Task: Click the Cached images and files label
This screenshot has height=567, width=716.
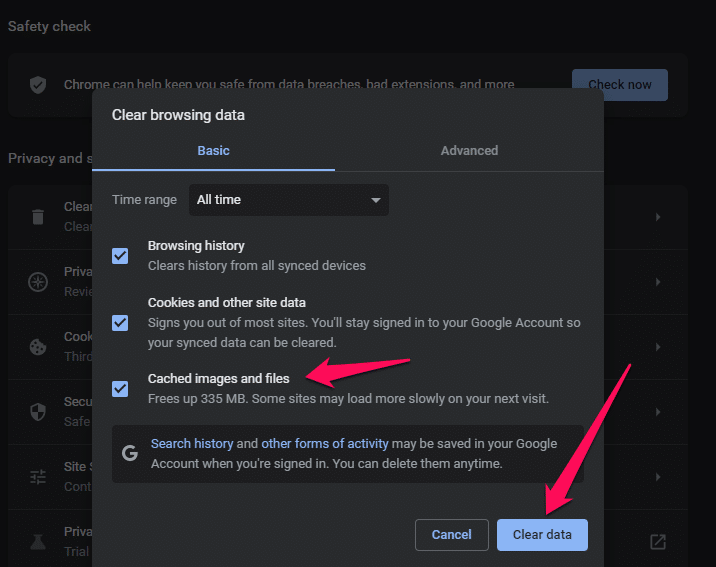Action: point(218,378)
